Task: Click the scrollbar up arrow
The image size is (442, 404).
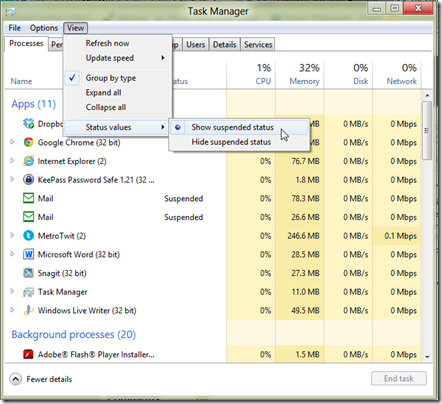Action: point(427,95)
